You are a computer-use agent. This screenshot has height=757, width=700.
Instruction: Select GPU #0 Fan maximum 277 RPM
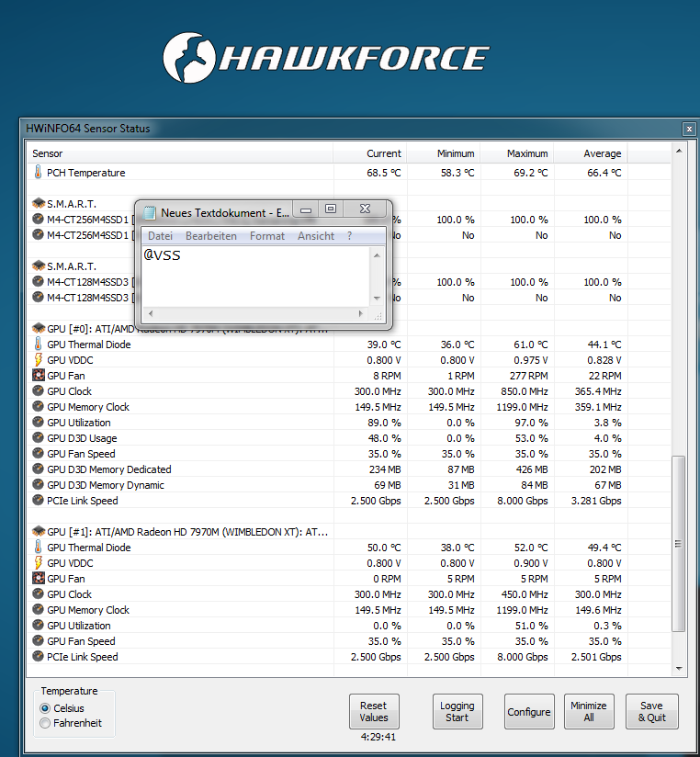pos(528,376)
